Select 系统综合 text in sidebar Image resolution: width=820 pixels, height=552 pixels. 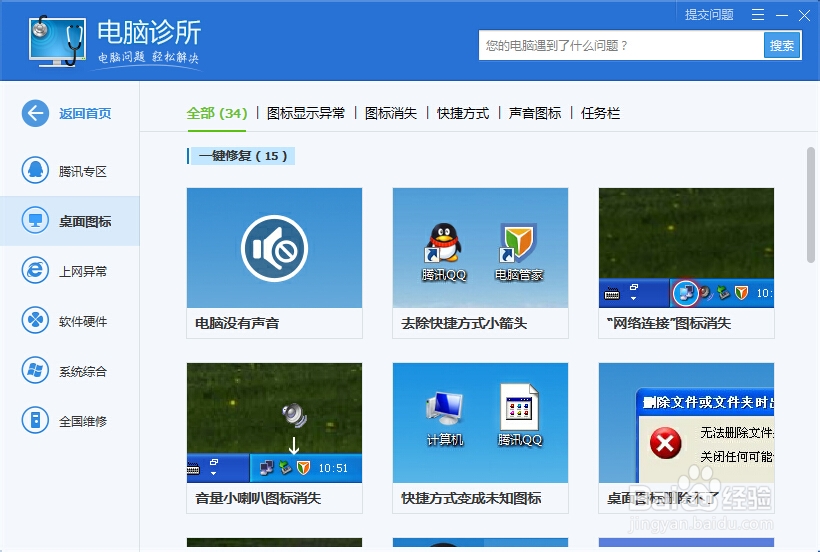(x=83, y=372)
